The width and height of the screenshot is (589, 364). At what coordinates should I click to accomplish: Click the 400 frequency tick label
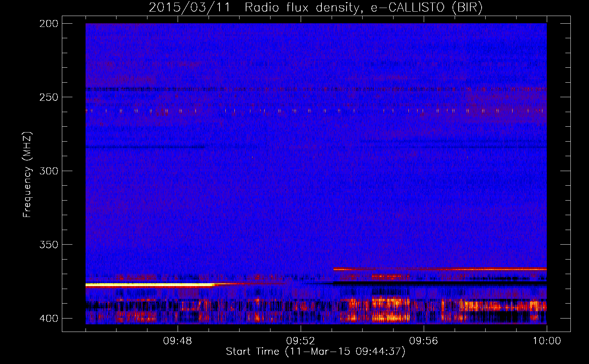[49, 318]
